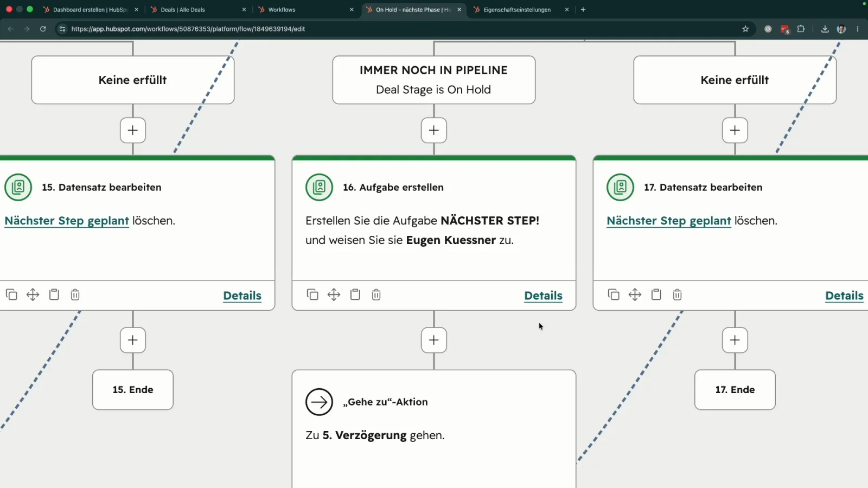The height and width of the screenshot is (488, 868).
Task: Click clipboard icon on action 16 card
Action: pyautogui.click(x=355, y=294)
